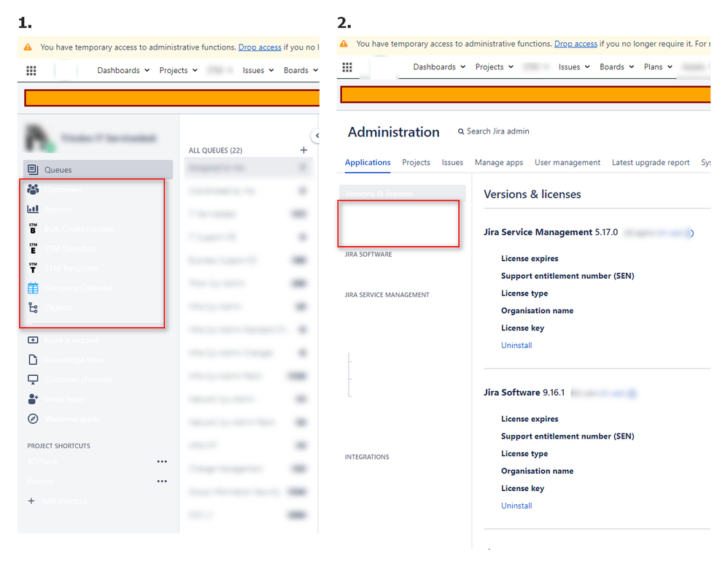The height and width of the screenshot is (567, 728).
Task: Open Company Calendar from the sidebar
Action: [69, 288]
